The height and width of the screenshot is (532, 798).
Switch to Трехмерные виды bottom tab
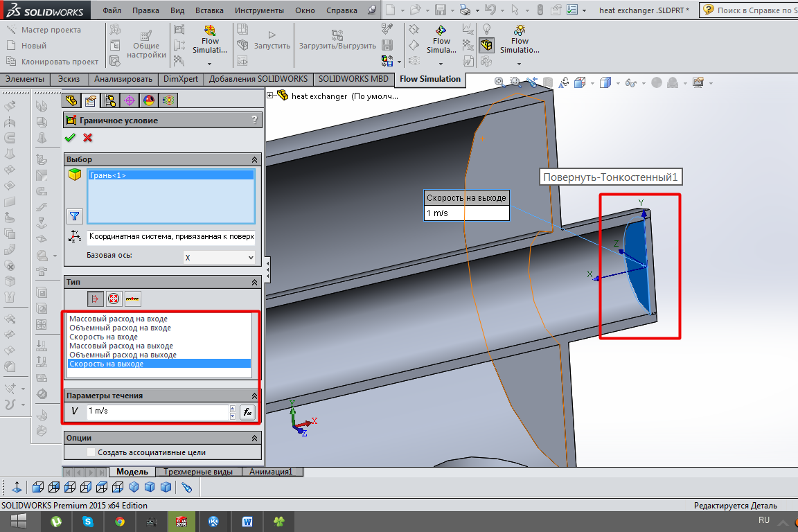tap(198, 472)
